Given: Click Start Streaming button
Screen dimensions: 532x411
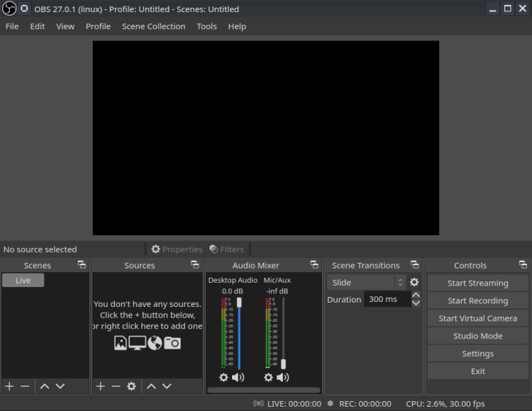Looking at the screenshot, I should coord(477,283).
